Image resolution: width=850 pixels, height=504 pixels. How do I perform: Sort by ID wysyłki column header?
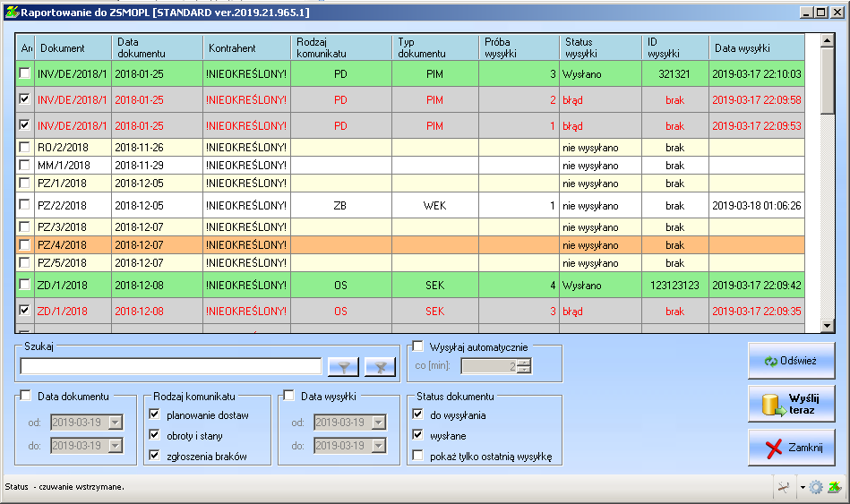tap(675, 47)
